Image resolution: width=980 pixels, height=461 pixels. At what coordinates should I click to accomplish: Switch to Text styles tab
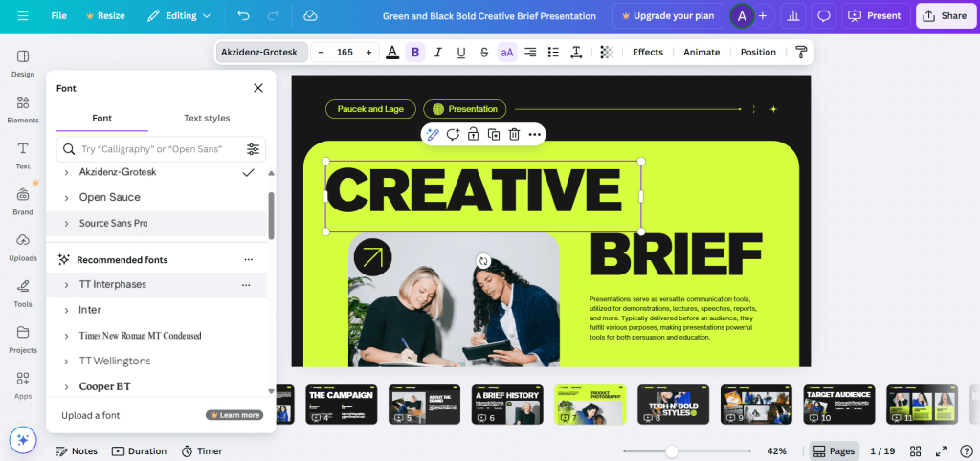(207, 118)
